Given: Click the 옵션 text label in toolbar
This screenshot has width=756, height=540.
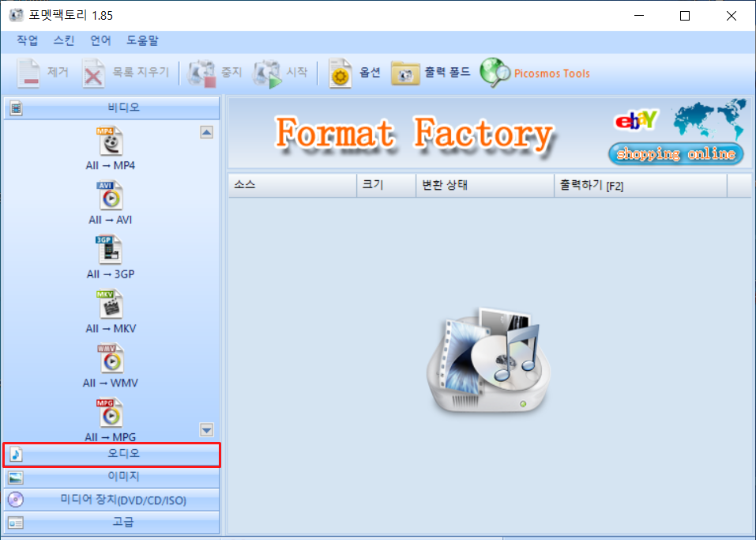Looking at the screenshot, I should point(370,73).
